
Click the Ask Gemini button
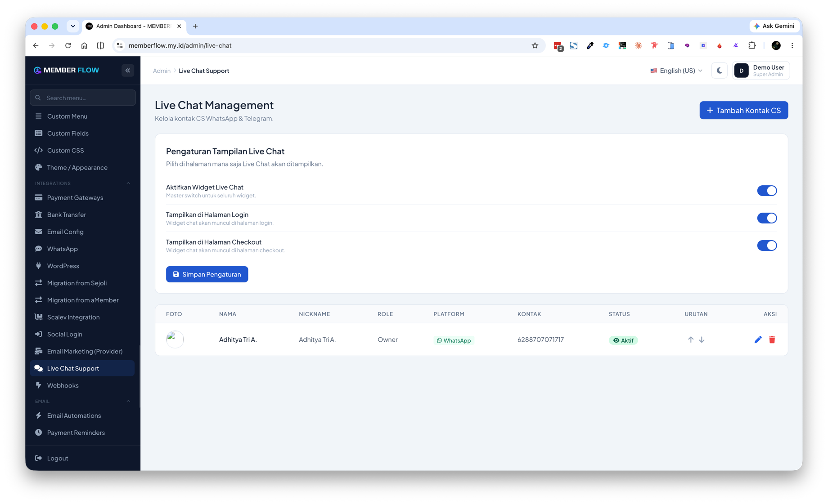click(774, 26)
